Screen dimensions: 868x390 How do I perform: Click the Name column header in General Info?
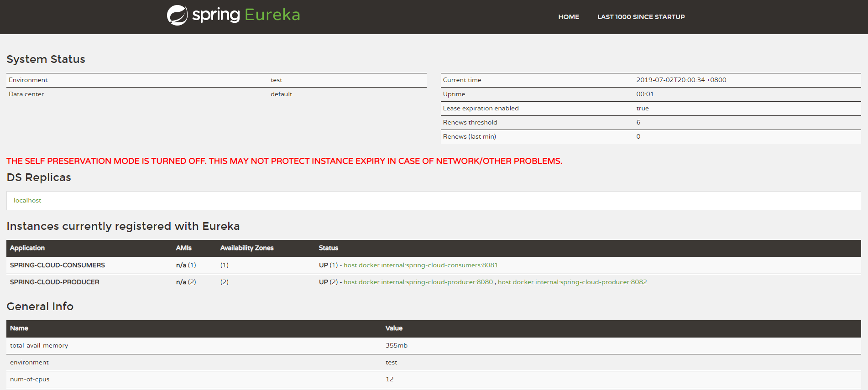(x=19, y=328)
